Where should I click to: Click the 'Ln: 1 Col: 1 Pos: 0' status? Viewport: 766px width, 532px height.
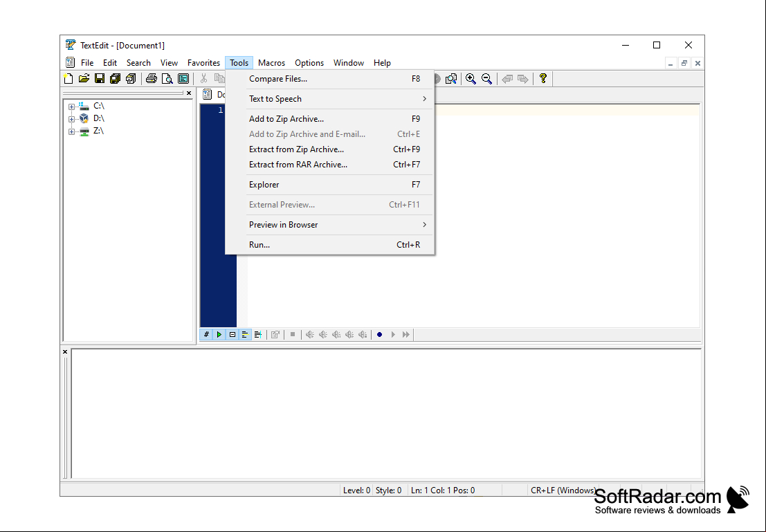coord(443,490)
